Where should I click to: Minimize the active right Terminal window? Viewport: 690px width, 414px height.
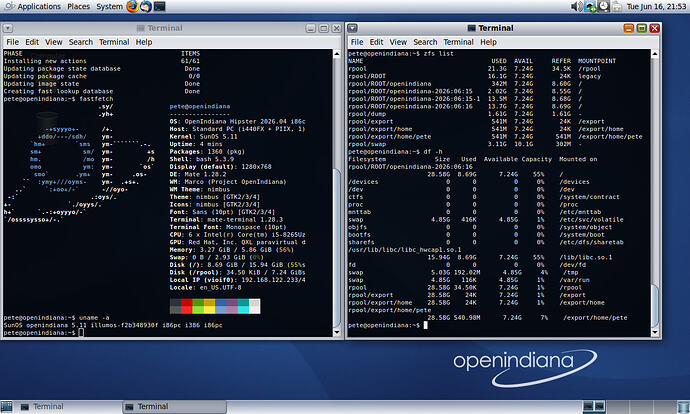point(629,28)
